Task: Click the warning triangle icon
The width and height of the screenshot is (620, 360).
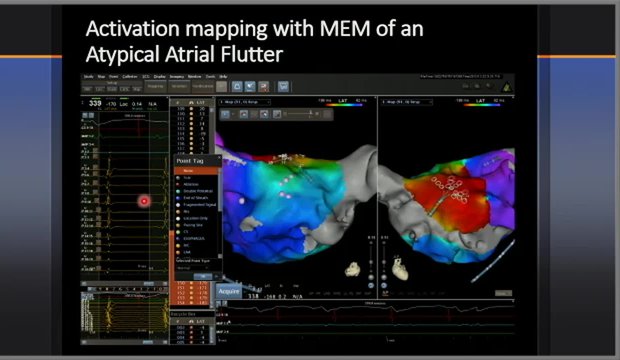Action: 507,87
